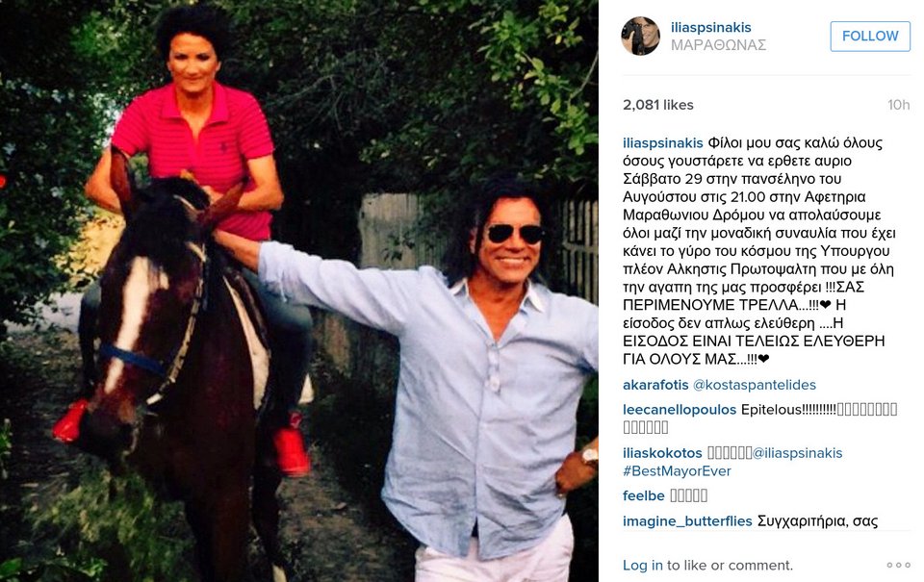This screenshot has width=924, height=582.
Task: Open commenter iliaskokotos's profile
Action: point(662,453)
